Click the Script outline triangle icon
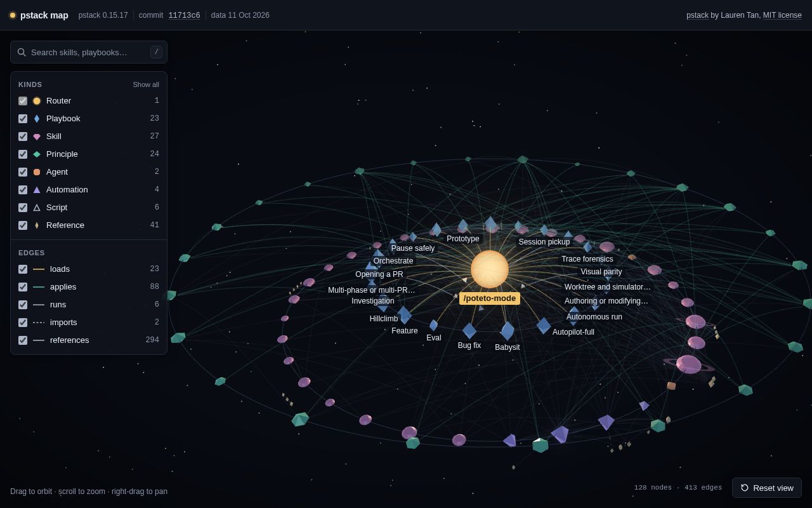Viewport: 812px width, 508px height. click(x=37, y=208)
